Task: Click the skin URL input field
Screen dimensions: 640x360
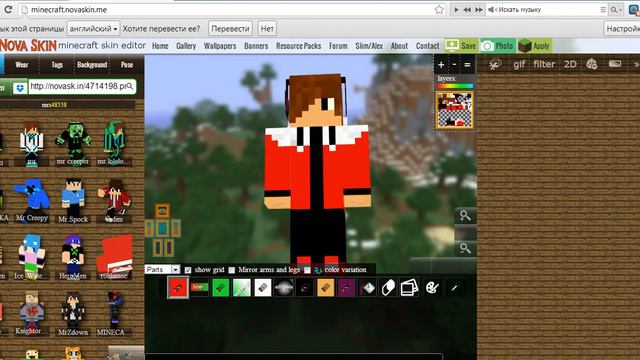Action: [x=82, y=87]
